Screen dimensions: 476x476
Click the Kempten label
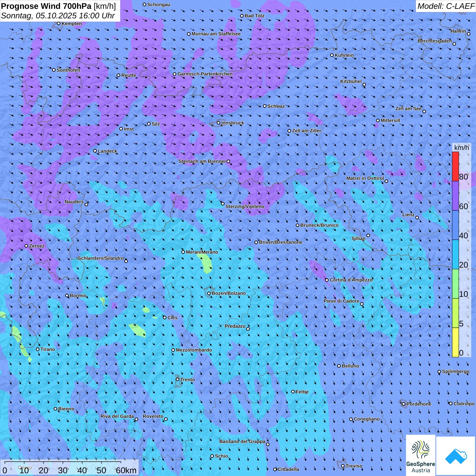(x=72, y=23)
